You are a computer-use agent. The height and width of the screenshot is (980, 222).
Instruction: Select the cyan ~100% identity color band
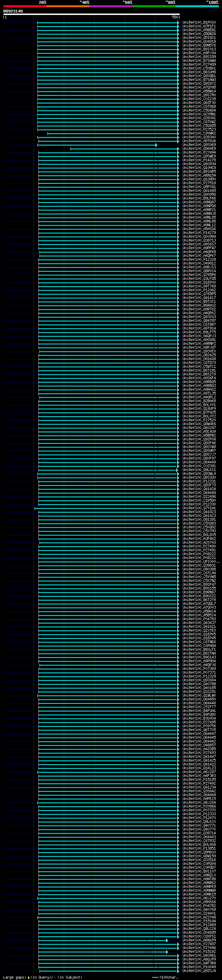(x=197, y=7)
